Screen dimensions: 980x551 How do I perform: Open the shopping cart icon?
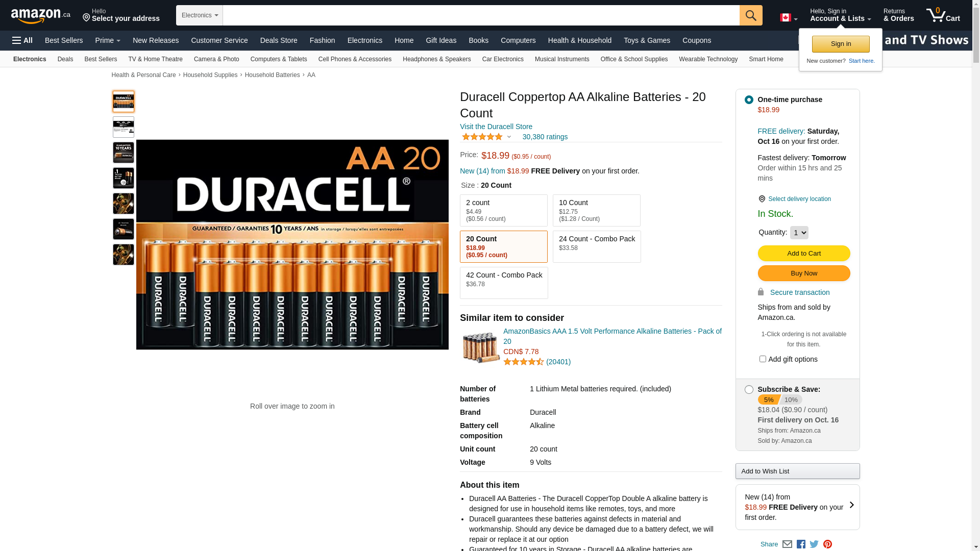tap(943, 15)
